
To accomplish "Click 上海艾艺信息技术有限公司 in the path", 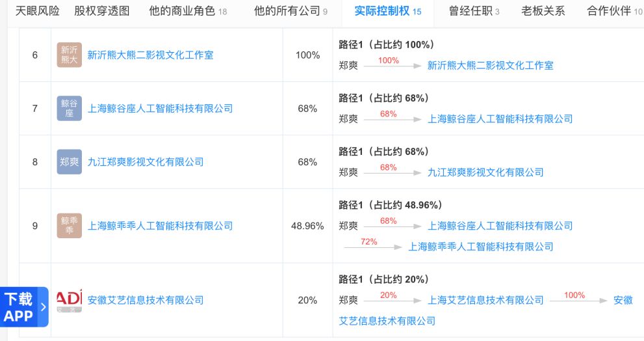I will 485,300.
